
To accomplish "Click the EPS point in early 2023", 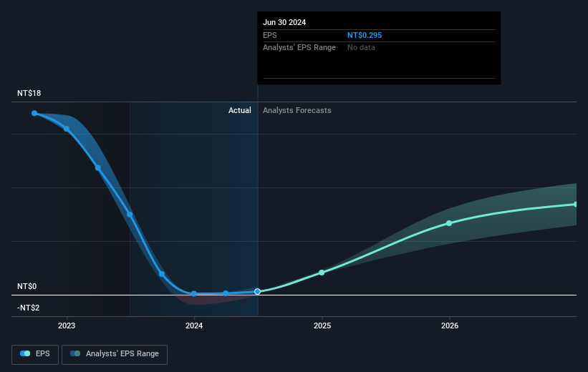I will point(98,168).
